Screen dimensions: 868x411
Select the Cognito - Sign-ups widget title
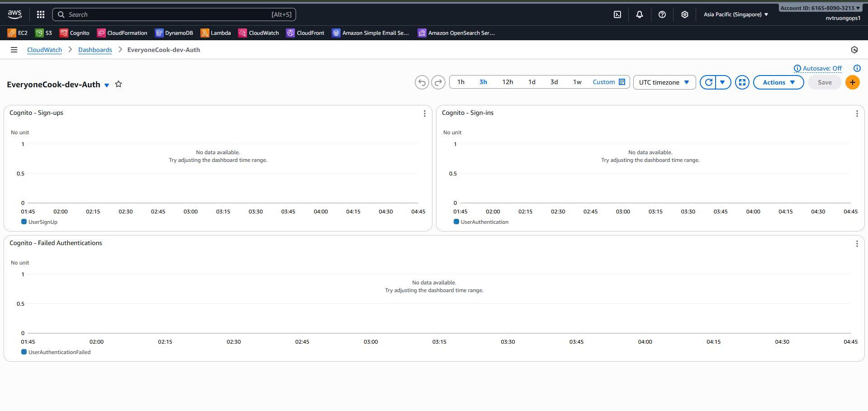tap(36, 113)
